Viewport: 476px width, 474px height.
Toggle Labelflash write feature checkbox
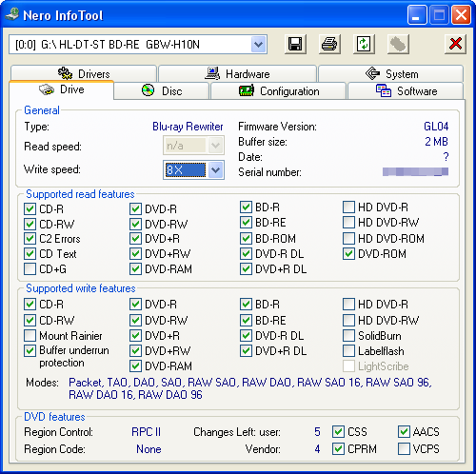tap(348, 351)
